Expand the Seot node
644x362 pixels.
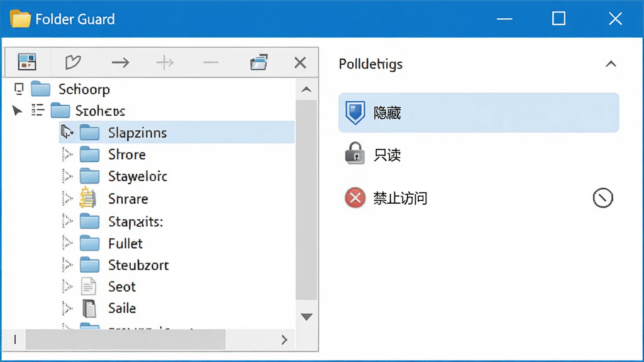[x=67, y=287]
